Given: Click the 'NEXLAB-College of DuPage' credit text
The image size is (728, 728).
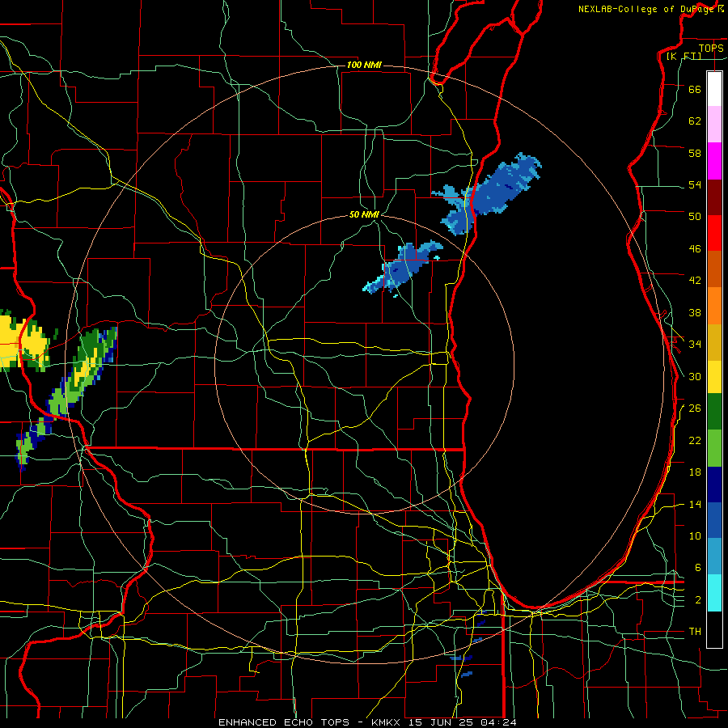Looking at the screenshot, I should (x=647, y=9).
